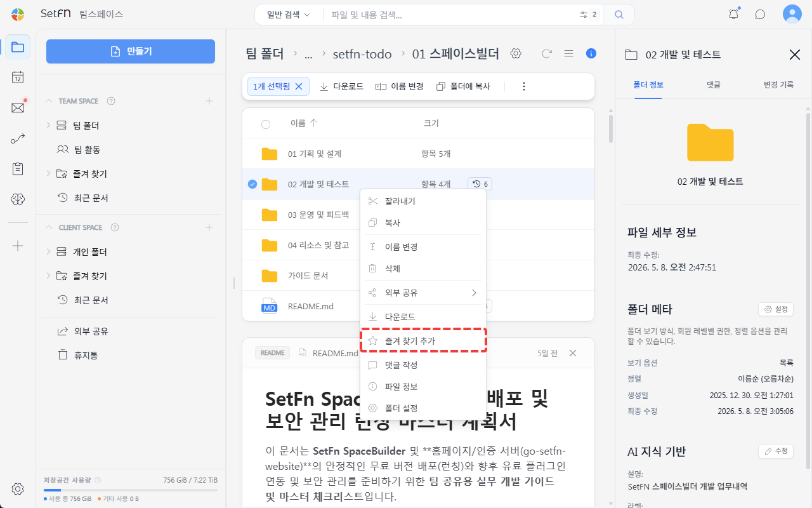Image resolution: width=812 pixels, height=508 pixels.
Task: Close the right folder info panel
Action: tap(794, 55)
